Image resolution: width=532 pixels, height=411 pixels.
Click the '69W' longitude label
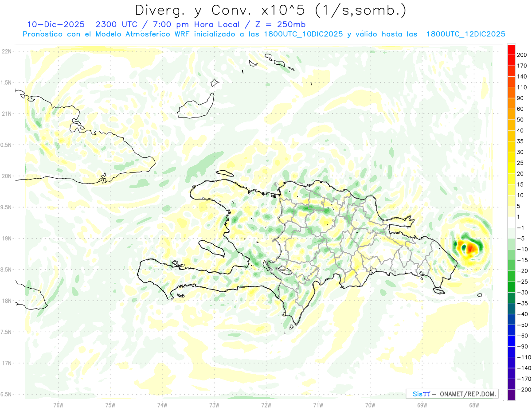(422, 405)
